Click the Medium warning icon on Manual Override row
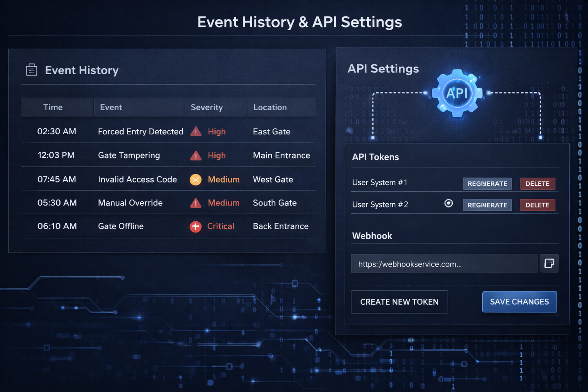 pyautogui.click(x=196, y=203)
